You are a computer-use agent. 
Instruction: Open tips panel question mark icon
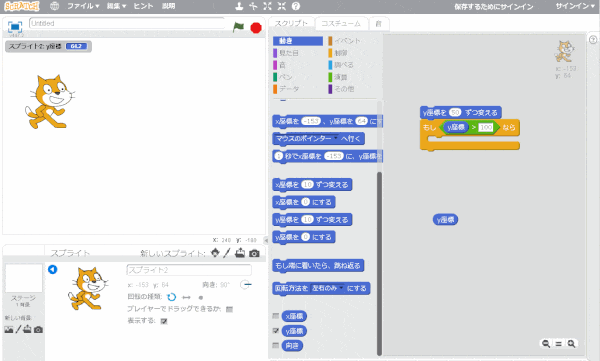tap(593, 39)
